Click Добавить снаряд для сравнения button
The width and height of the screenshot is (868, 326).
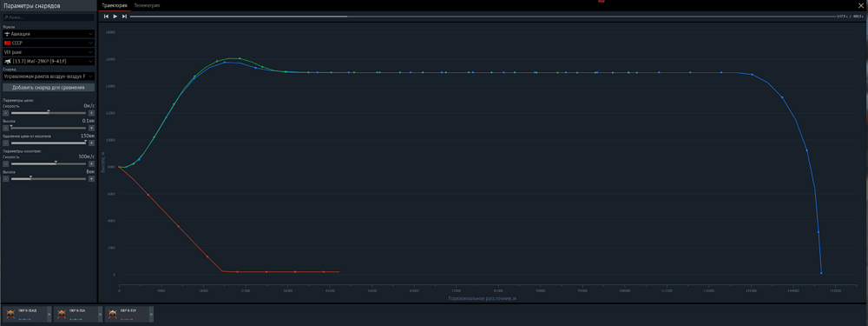[x=48, y=87]
